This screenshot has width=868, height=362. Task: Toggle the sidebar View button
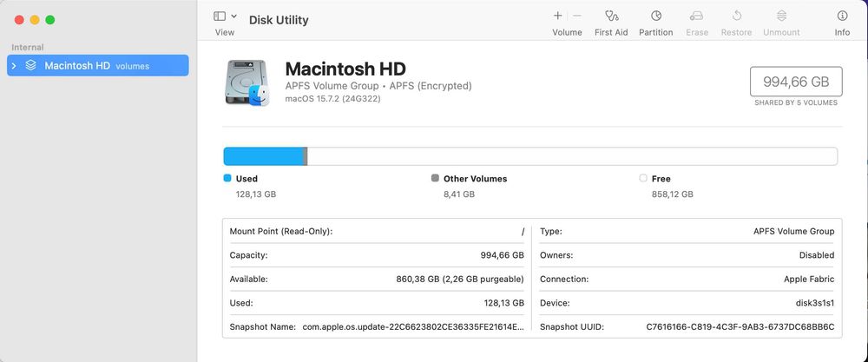click(x=220, y=16)
